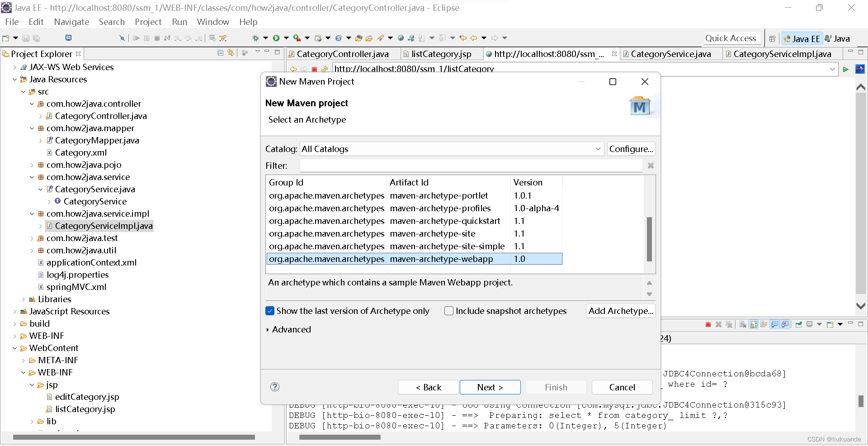Expand the com.how2java.pojo package
This screenshot has width=868, height=446.
point(32,165)
